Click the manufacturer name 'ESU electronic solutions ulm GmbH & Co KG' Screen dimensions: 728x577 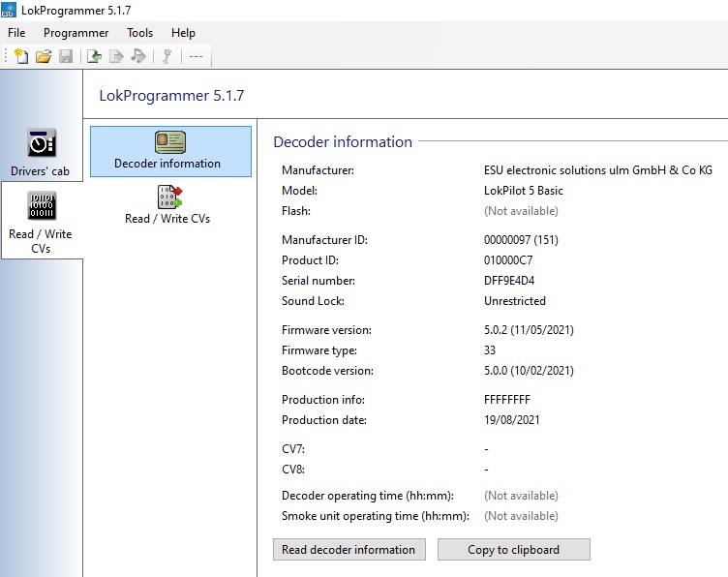coord(598,170)
